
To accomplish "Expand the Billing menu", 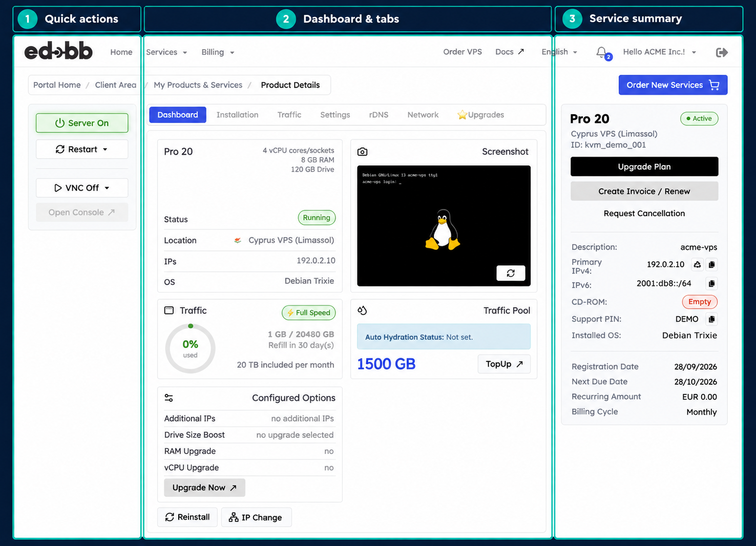I will [x=218, y=52].
